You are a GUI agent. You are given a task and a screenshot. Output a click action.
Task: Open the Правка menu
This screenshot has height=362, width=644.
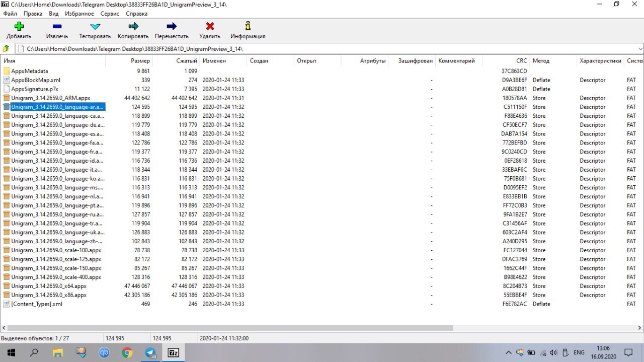coord(33,14)
